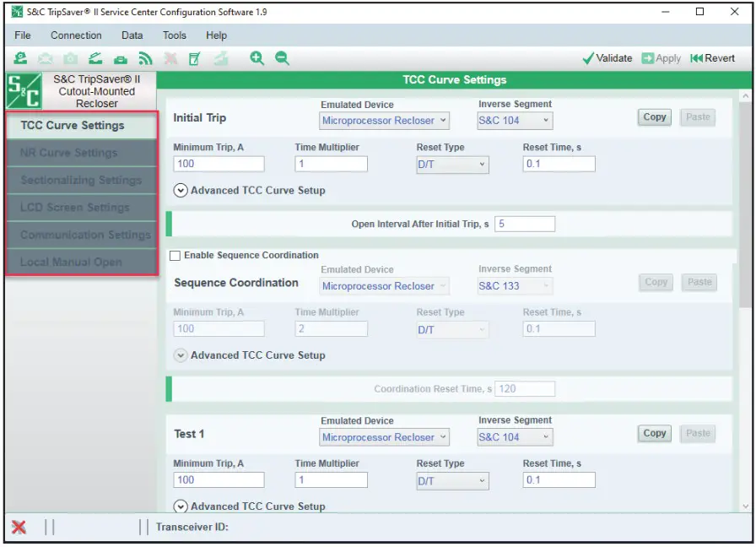The width and height of the screenshot is (756, 547).
Task: Click the red X status icon at bottom
Action: point(19,528)
